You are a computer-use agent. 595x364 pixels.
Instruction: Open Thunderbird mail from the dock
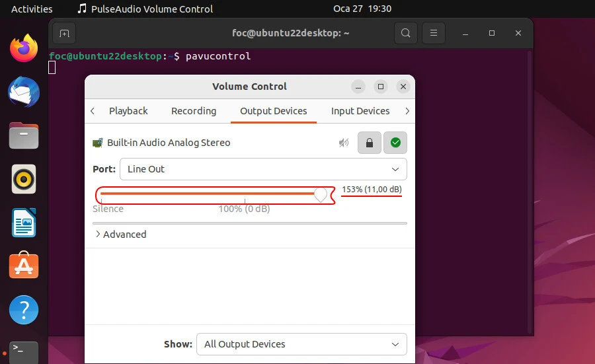pyautogui.click(x=24, y=92)
